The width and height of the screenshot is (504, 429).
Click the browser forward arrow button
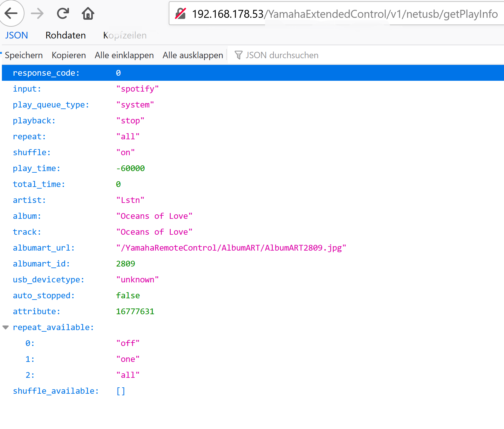coord(37,13)
